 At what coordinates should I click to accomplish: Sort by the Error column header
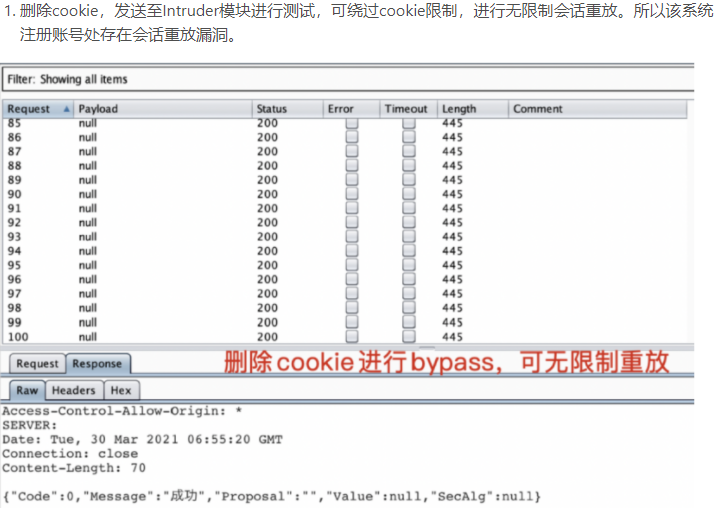pyautogui.click(x=351, y=109)
